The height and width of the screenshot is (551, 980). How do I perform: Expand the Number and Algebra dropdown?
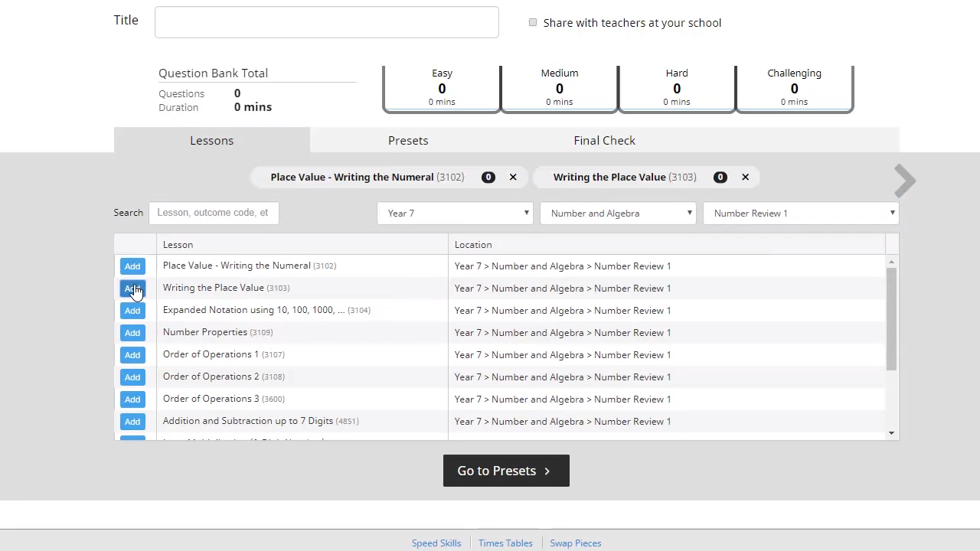[x=618, y=214]
